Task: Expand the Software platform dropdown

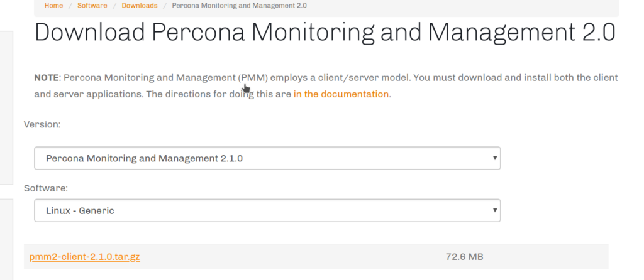Action: [x=267, y=210]
